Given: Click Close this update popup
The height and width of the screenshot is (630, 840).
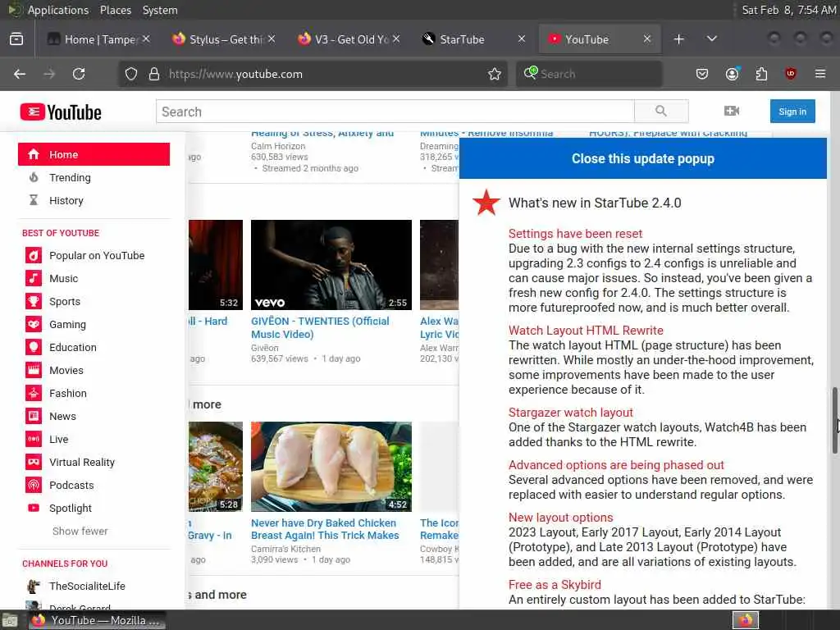Looking at the screenshot, I should click(643, 158).
